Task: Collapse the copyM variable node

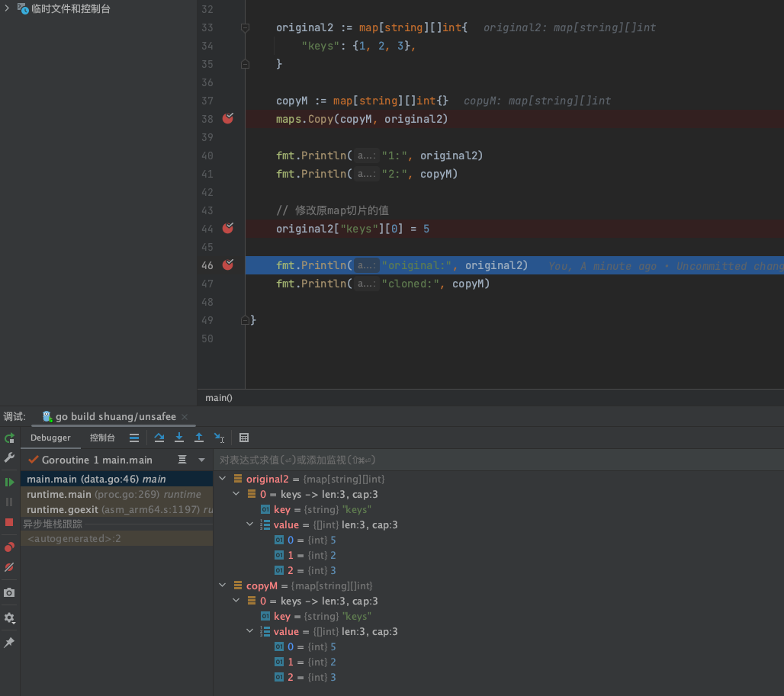Action: (x=223, y=585)
